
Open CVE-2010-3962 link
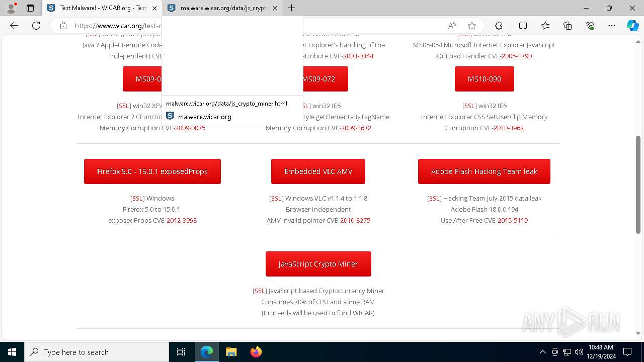(508, 128)
